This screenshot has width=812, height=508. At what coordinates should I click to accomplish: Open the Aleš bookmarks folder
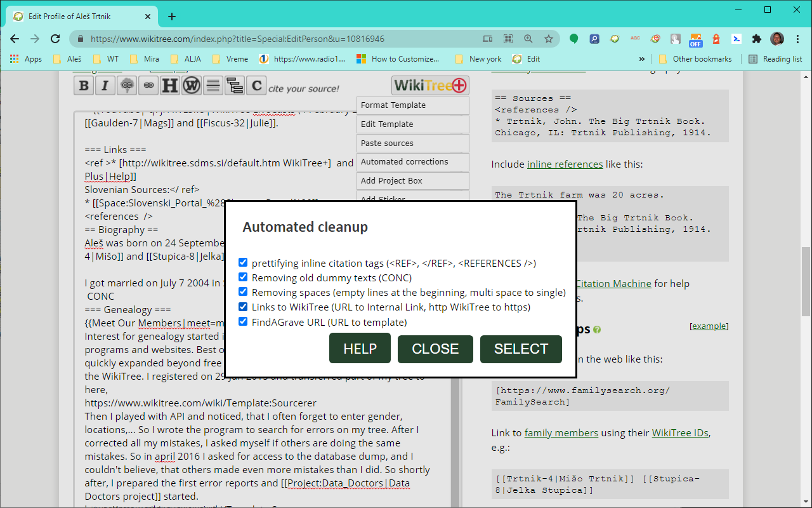point(67,59)
